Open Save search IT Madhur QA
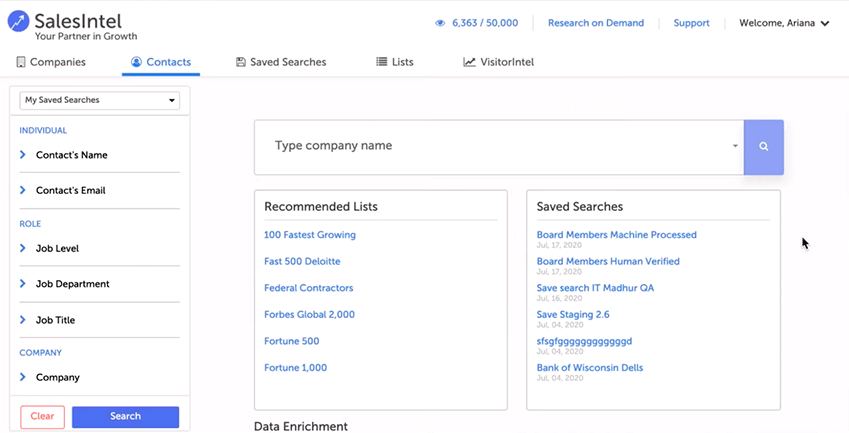 pyautogui.click(x=595, y=288)
